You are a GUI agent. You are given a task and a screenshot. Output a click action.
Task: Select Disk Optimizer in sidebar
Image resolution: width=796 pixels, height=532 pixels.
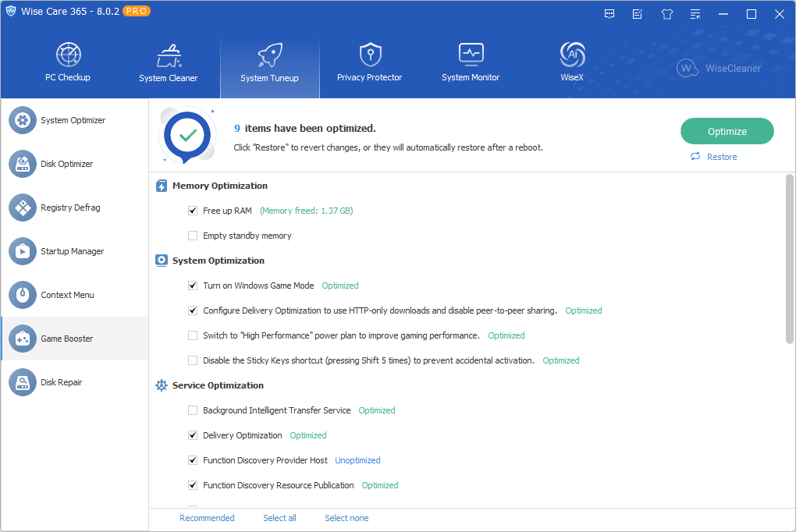(75, 164)
